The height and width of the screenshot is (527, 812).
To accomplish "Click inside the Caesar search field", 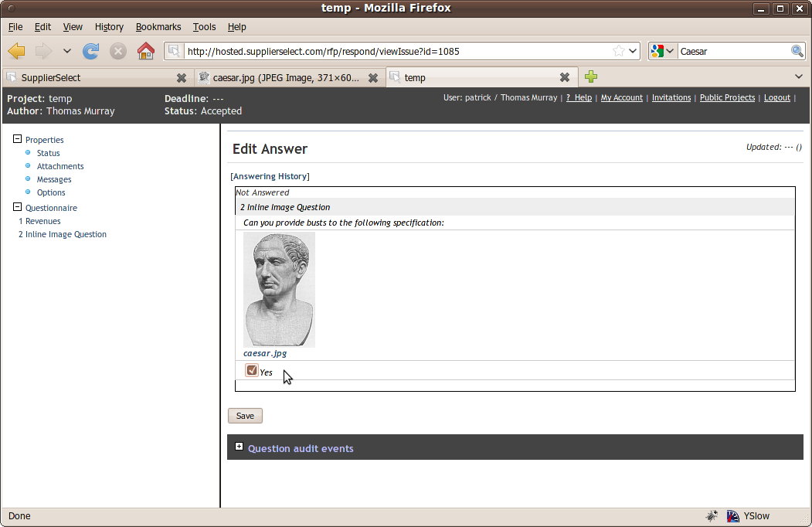I will tap(734, 51).
